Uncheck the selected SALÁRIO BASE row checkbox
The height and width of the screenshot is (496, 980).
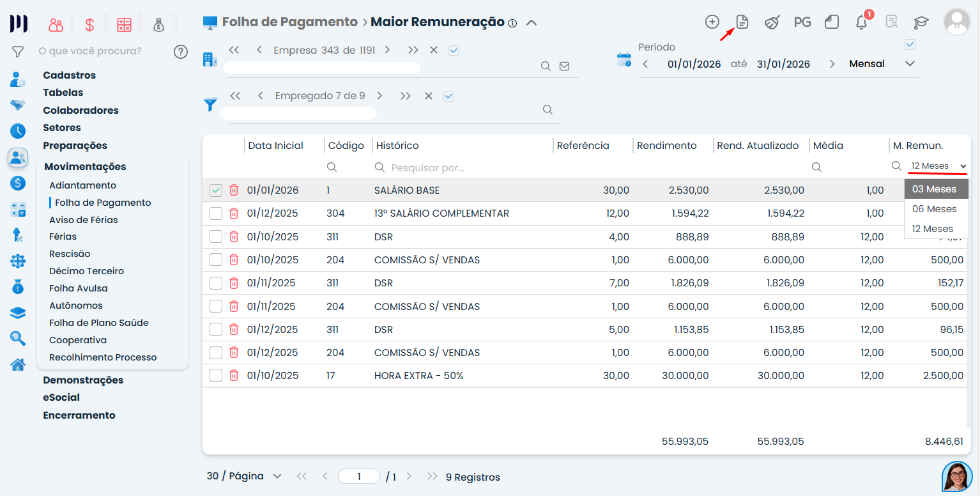click(215, 190)
